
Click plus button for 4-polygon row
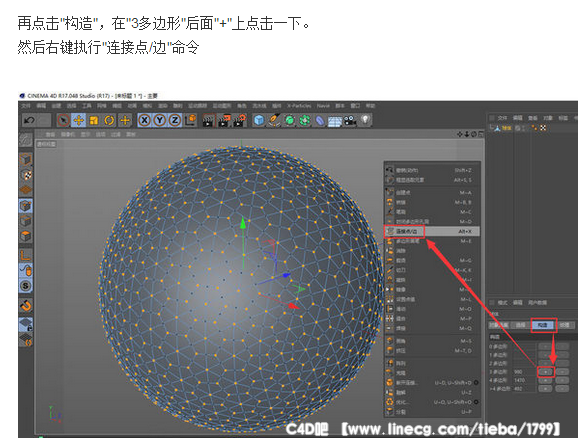point(546,380)
